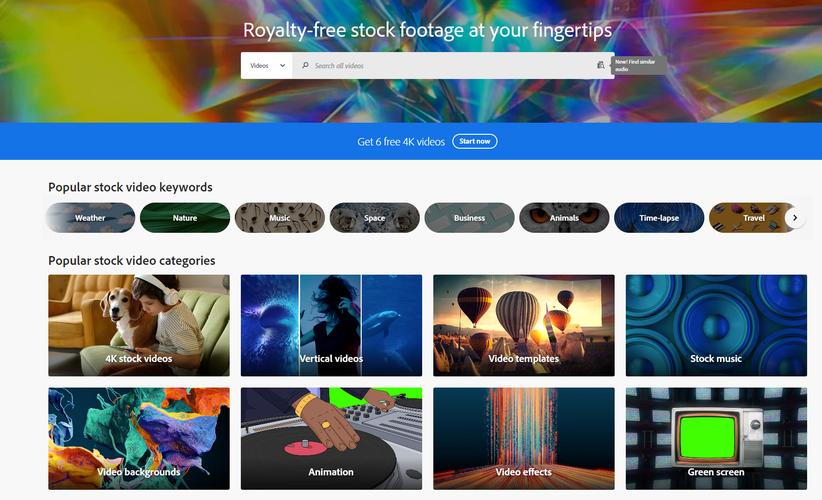Image resolution: width=822 pixels, height=500 pixels.
Task: Select the Time-lapse keyword pill
Action: [x=659, y=218]
